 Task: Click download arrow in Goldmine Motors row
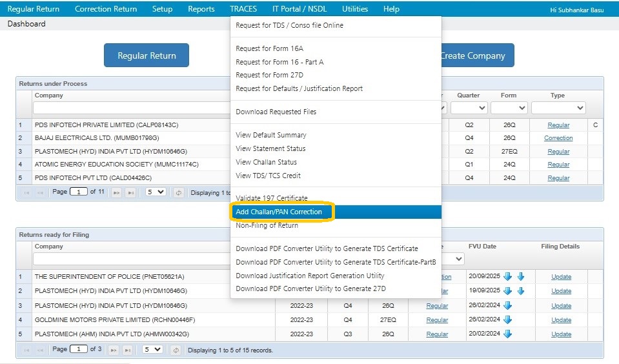[x=507, y=319]
